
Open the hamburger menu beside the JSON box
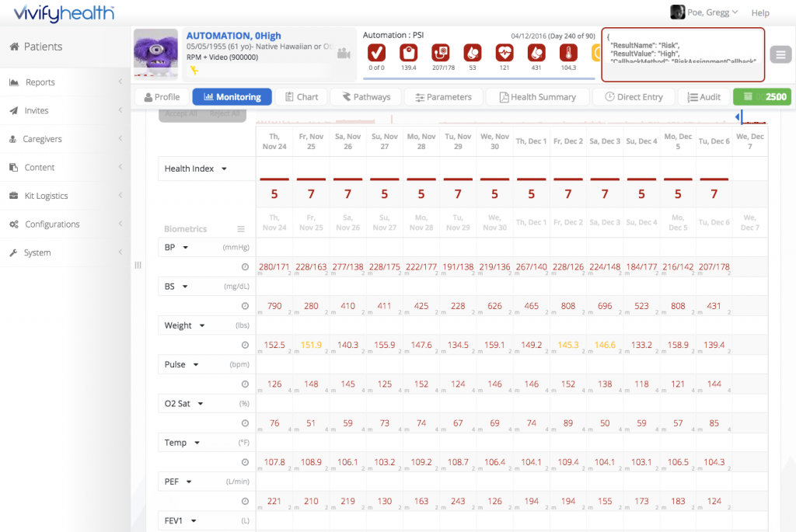click(780, 54)
